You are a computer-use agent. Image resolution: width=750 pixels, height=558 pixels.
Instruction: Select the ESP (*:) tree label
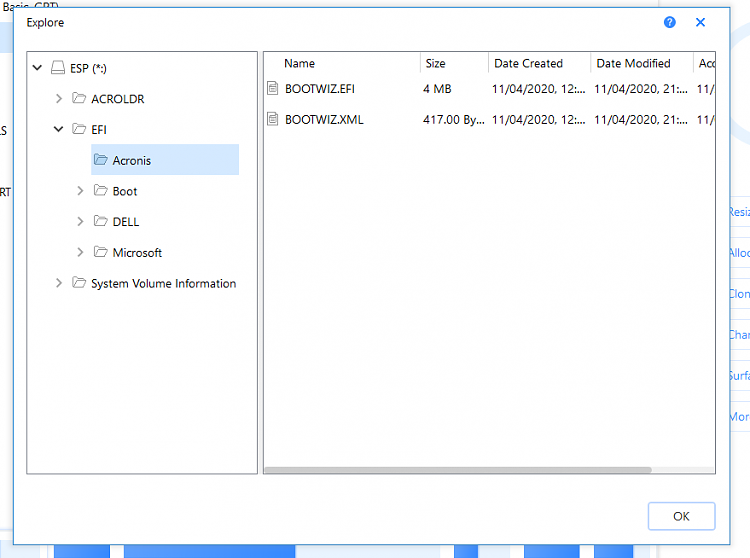pyautogui.click(x=88, y=68)
